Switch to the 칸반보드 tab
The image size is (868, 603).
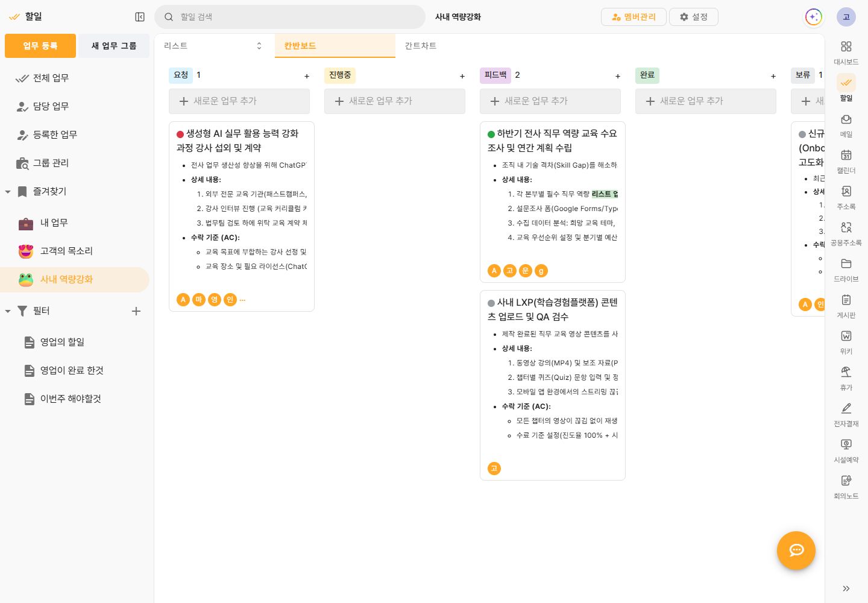[x=335, y=46]
